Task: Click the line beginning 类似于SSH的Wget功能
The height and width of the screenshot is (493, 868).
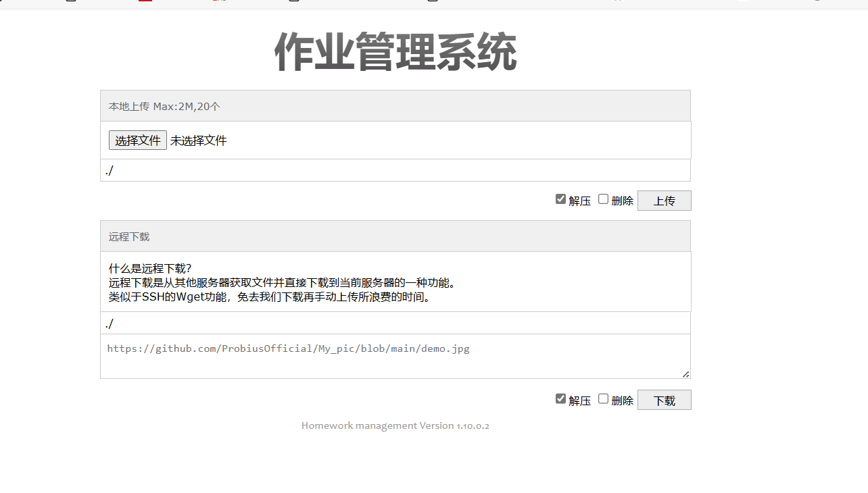Action: (270, 296)
